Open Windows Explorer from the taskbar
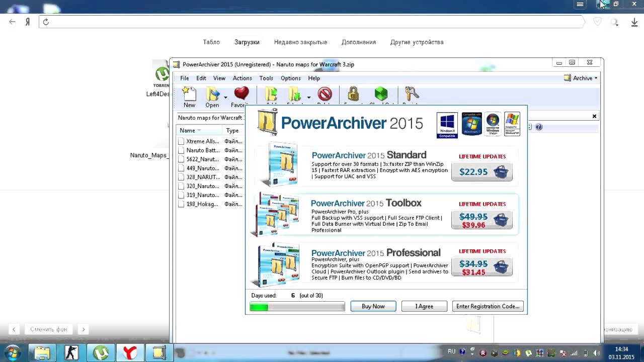644x362 pixels. [x=42, y=353]
